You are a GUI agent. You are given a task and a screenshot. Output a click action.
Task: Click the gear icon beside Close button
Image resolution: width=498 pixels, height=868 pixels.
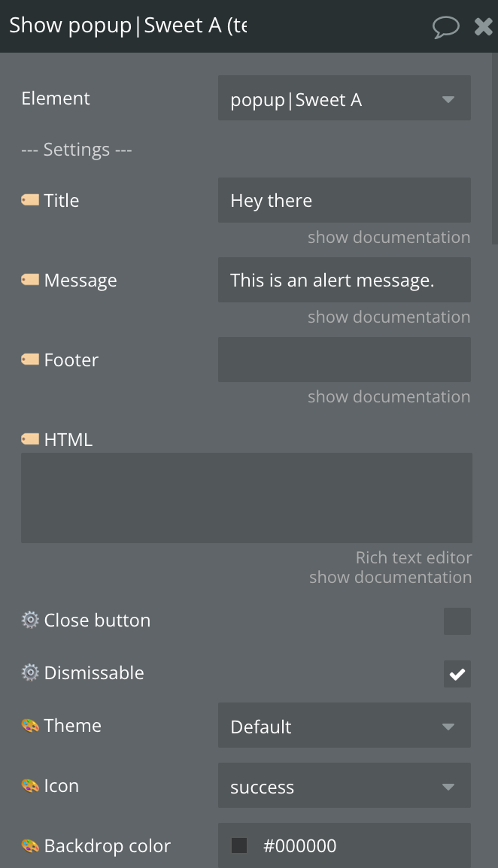[30, 620]
